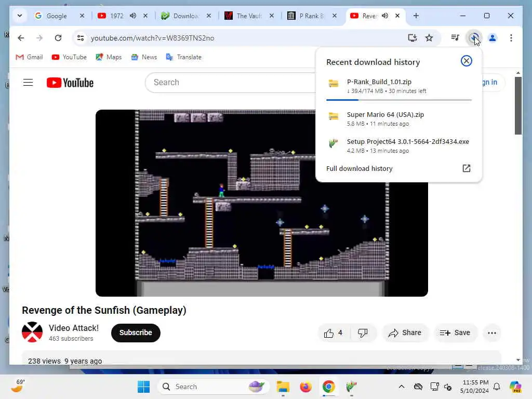The width and height of the screenshot is (532, 399).
Task: Close the Recent download history popup
Action: (x=466, y=61)
